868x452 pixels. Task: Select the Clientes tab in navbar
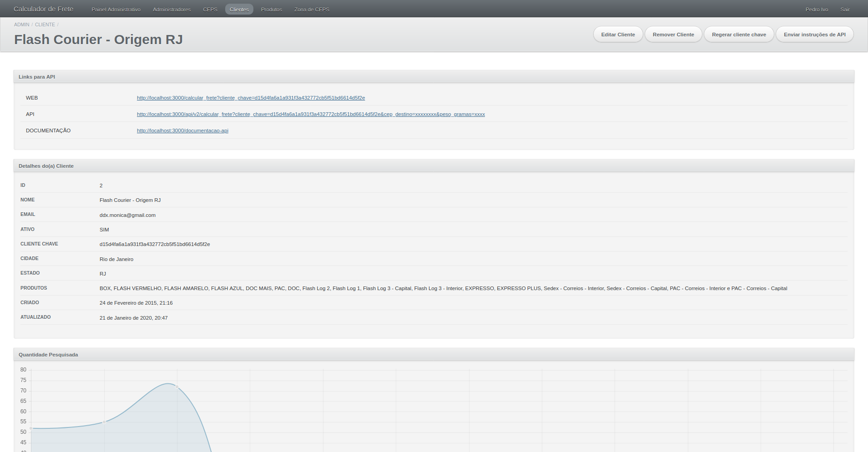[239, 10]
